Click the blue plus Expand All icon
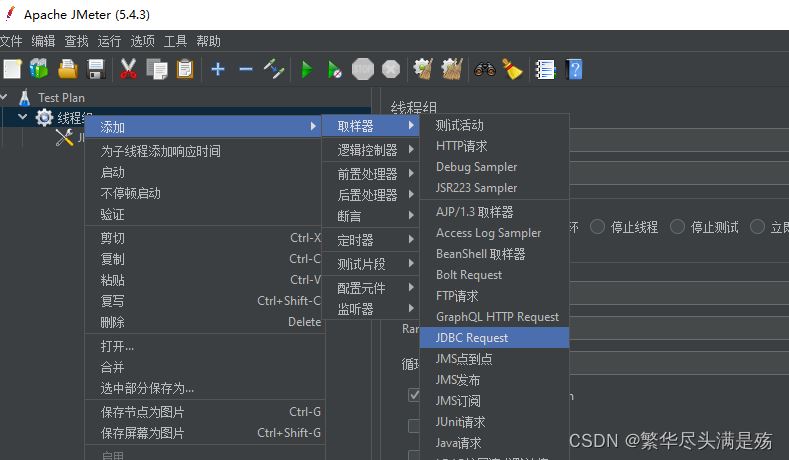This screenshot has width=789, height=460. [218, 69]
